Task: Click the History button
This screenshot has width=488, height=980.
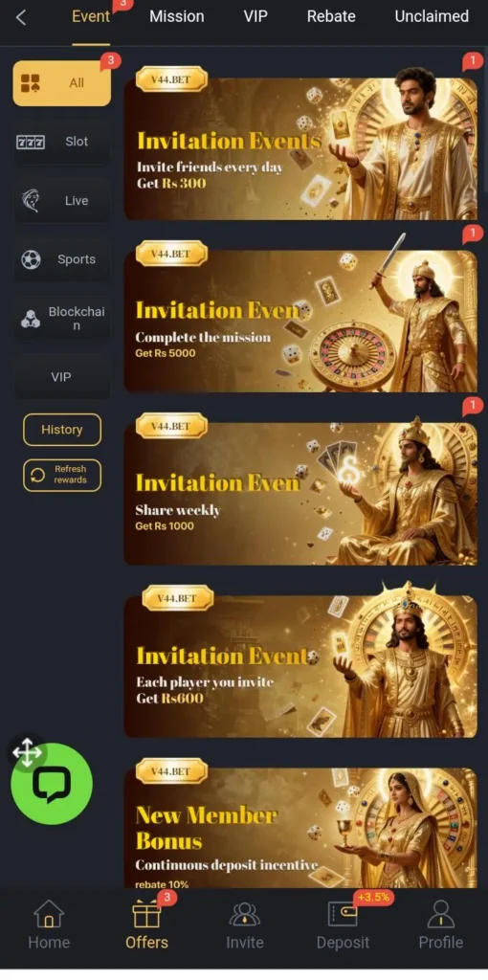Action: pos(62,430)
